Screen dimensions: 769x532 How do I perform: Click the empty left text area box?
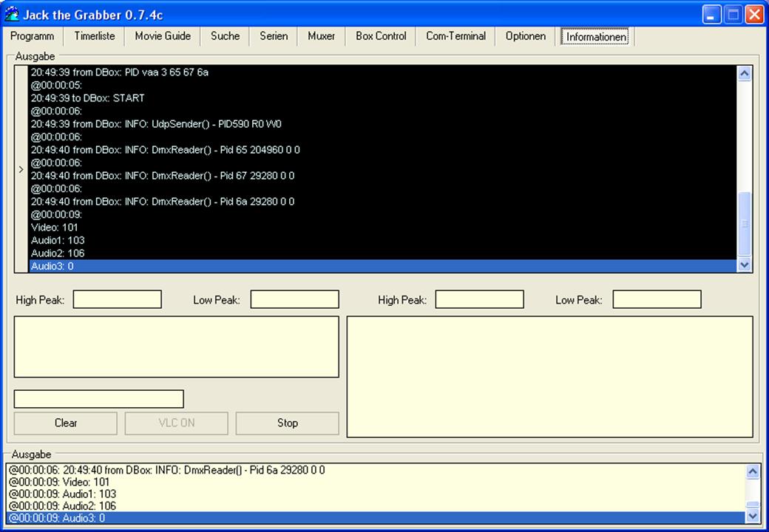click(177, 347)
